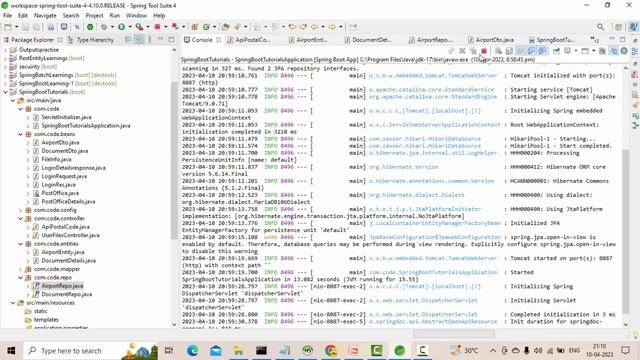Open the Window menu
Screen dimensions: 640x360
tap(136, 16)
